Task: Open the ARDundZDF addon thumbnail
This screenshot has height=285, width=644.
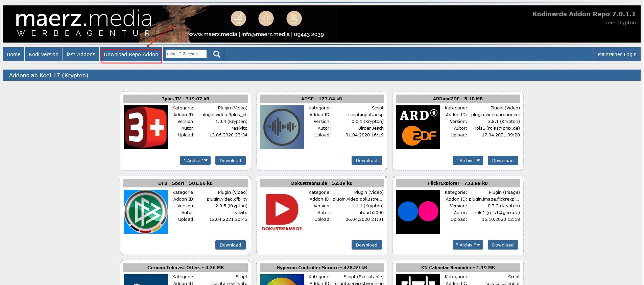Action: [418, 127]
